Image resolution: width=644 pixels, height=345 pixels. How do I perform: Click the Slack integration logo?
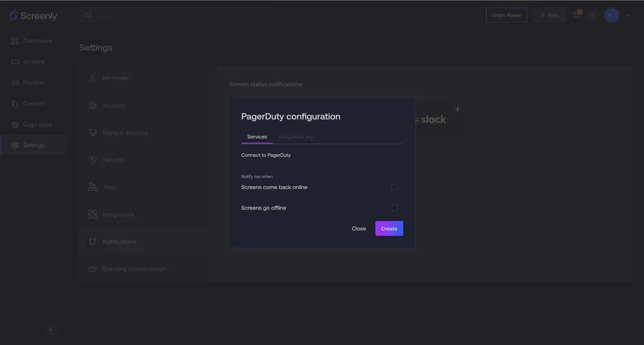pos(430,120)
